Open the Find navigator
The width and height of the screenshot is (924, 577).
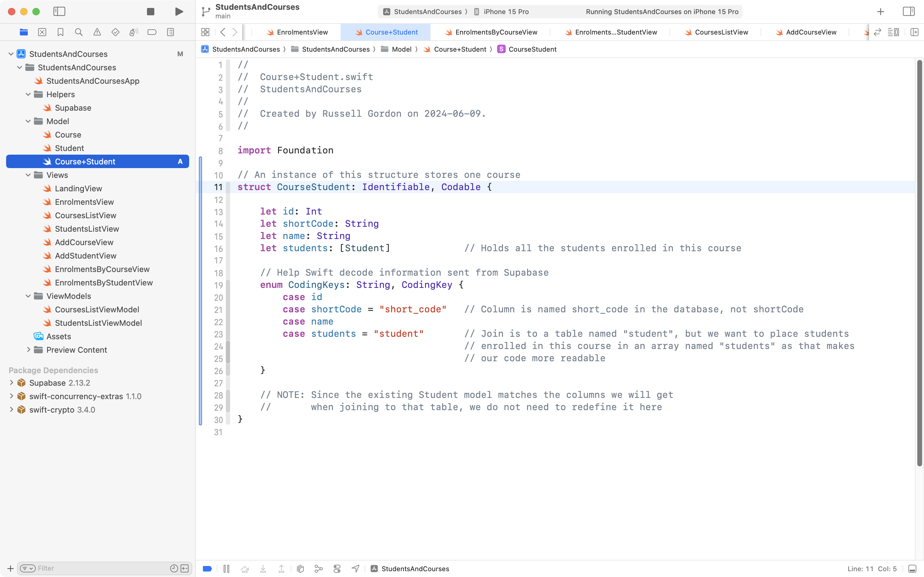79,32
